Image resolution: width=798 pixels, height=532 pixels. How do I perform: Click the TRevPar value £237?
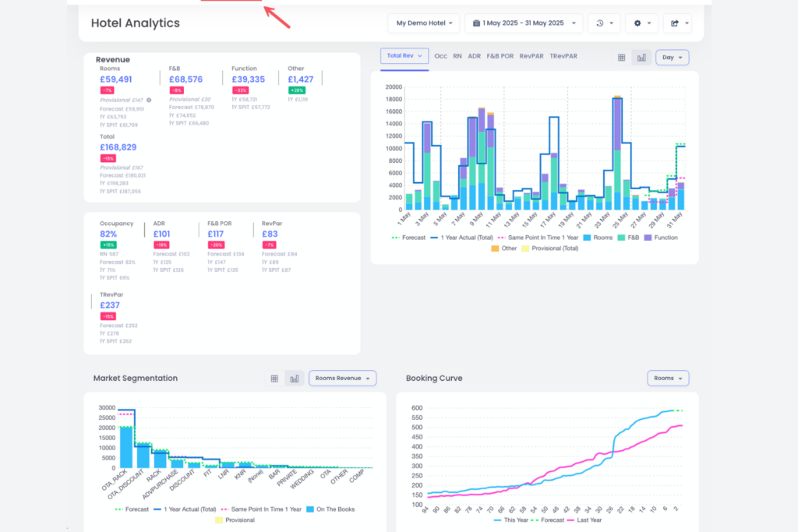pyautogui.click(x=110, y=305)
